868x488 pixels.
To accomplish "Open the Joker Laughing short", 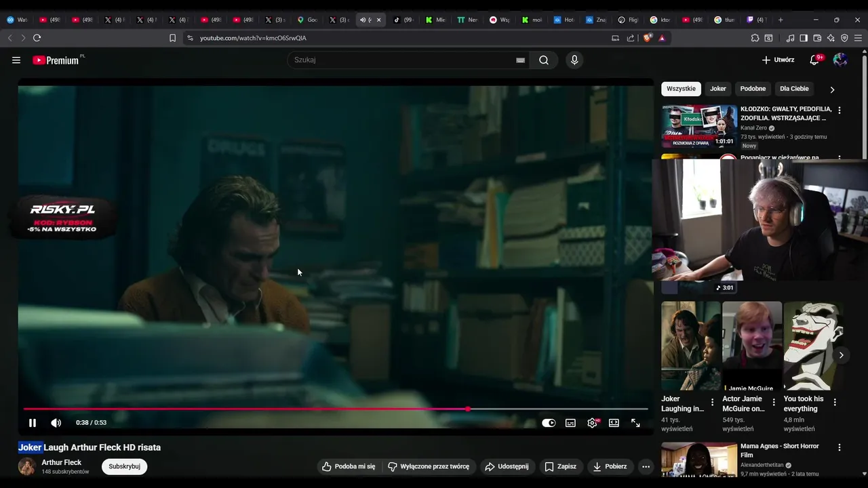I will [x=691, y=346].
